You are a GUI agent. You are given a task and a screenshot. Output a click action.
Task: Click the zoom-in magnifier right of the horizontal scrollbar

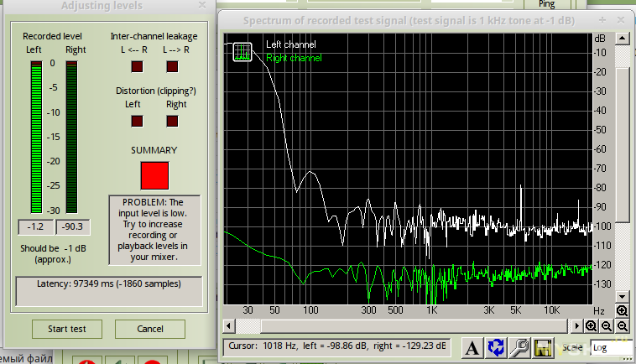(591, 326)
